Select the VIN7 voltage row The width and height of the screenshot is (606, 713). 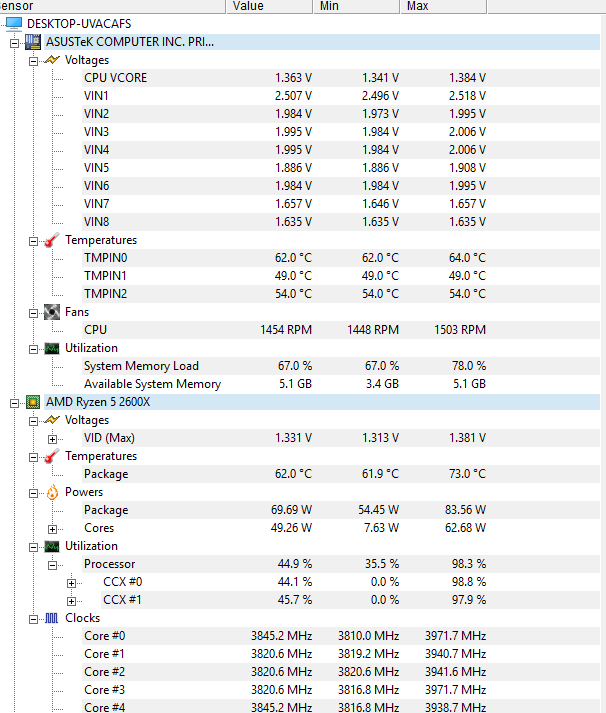coord(341,204)
